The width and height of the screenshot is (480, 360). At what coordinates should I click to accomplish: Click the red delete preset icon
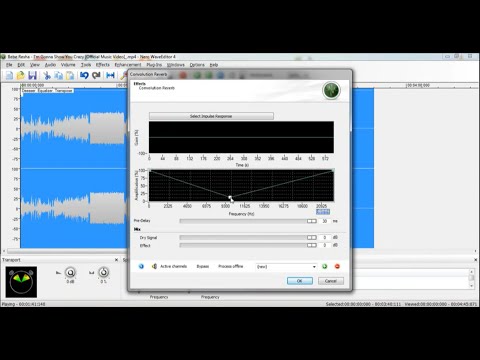[337, 266]
